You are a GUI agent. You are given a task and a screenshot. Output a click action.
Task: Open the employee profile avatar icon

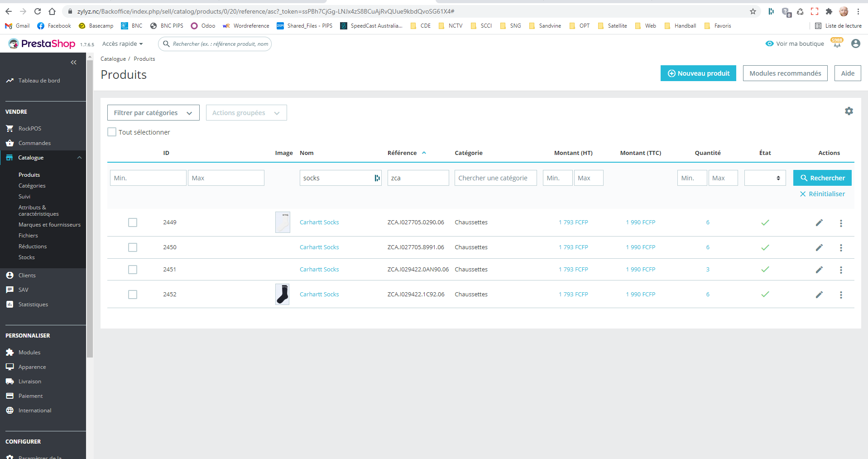pos(855,43)
